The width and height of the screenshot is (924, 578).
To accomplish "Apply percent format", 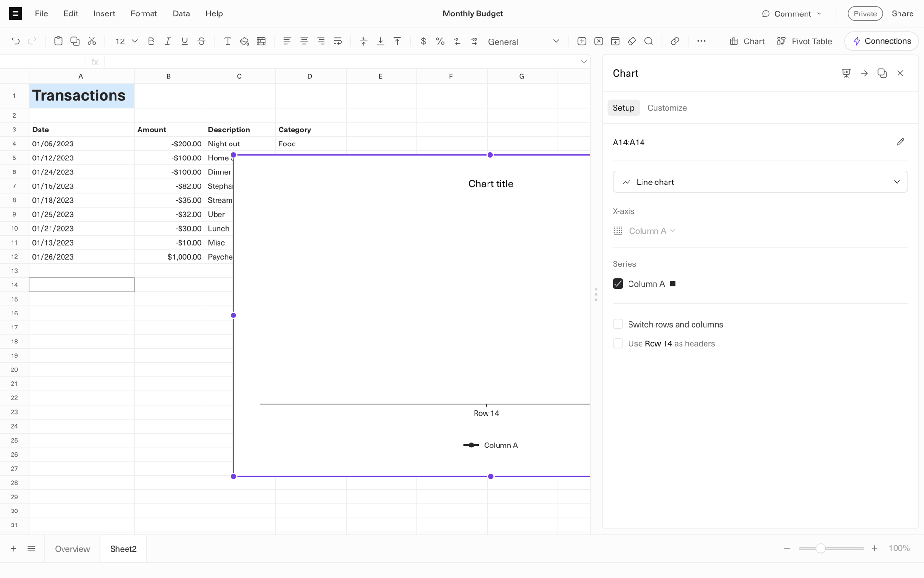I will coord(440,41).
